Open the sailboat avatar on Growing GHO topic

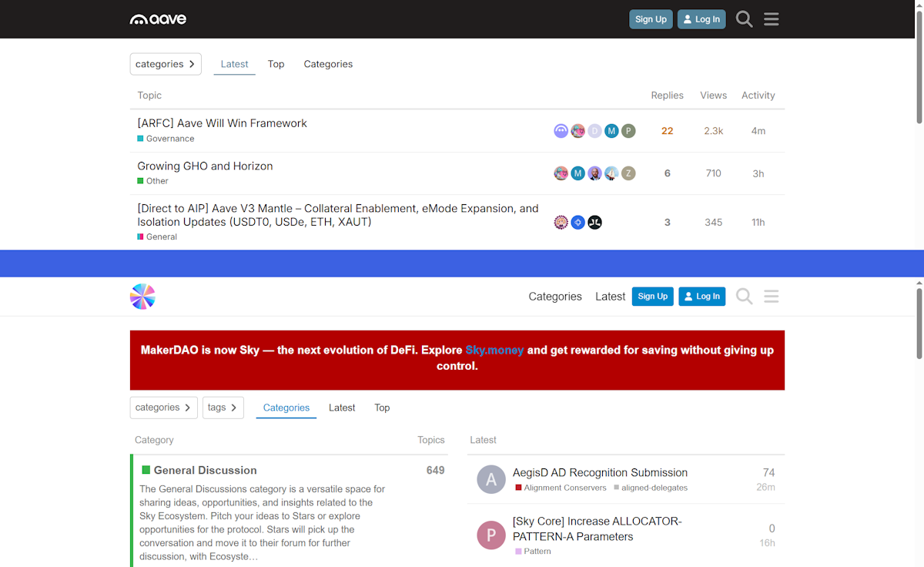tap(611, 173)
